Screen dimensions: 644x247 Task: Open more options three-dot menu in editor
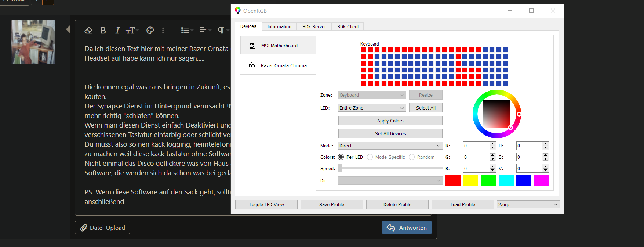[163, 31]
